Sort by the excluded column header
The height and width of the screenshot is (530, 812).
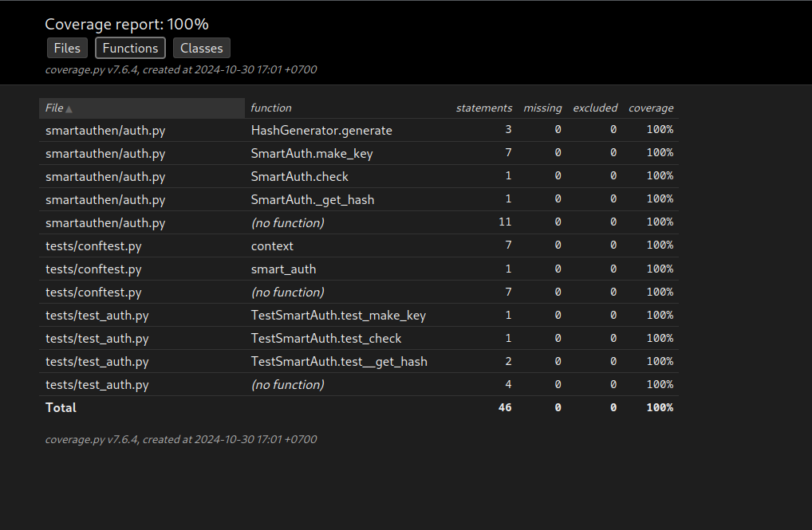pyautogui.click(x=595, y=108)
